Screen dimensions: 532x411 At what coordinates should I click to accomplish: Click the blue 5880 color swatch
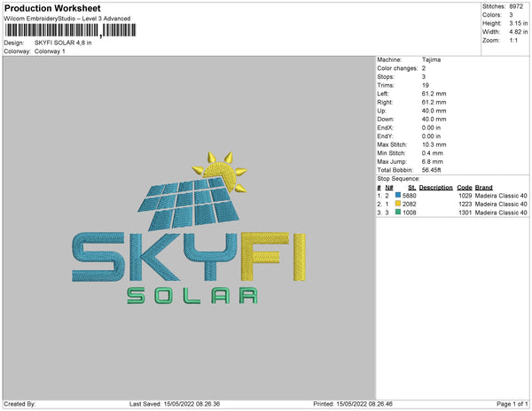pos(398,195)
